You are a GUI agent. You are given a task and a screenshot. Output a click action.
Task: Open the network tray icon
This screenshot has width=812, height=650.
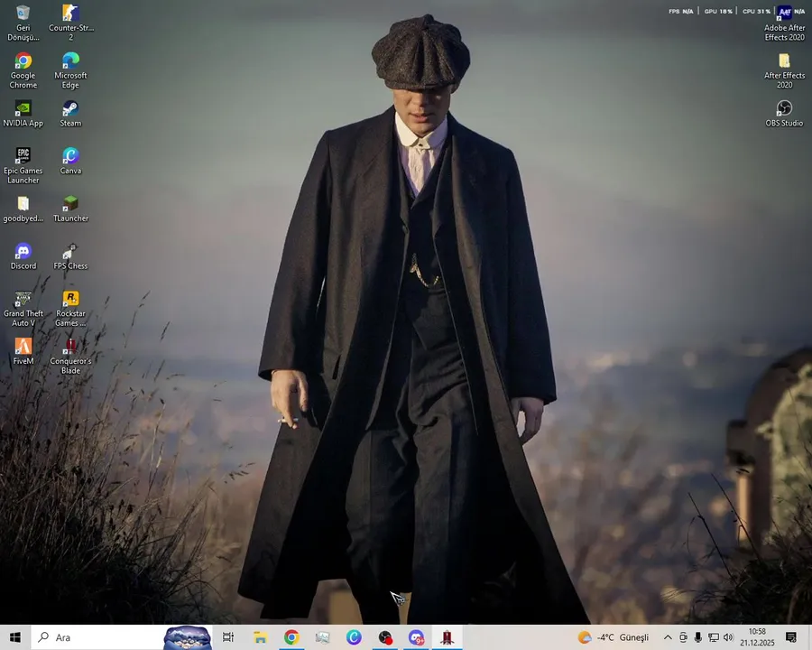[x=714, y=637]
